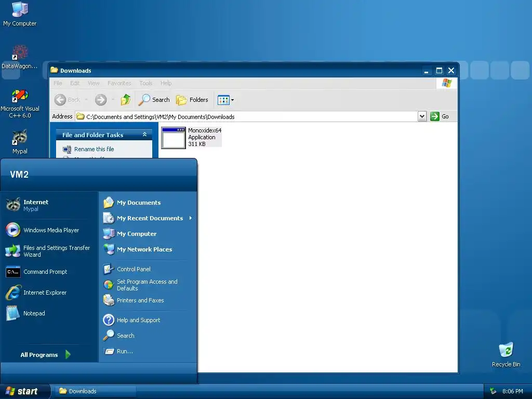Open My Computer desktop icon

pyautogui.click(x=20, y=14)
